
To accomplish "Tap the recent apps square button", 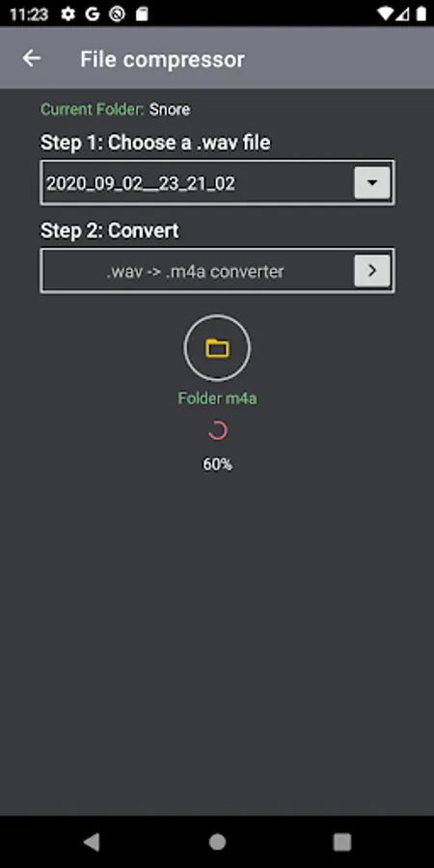I will 342,841.
